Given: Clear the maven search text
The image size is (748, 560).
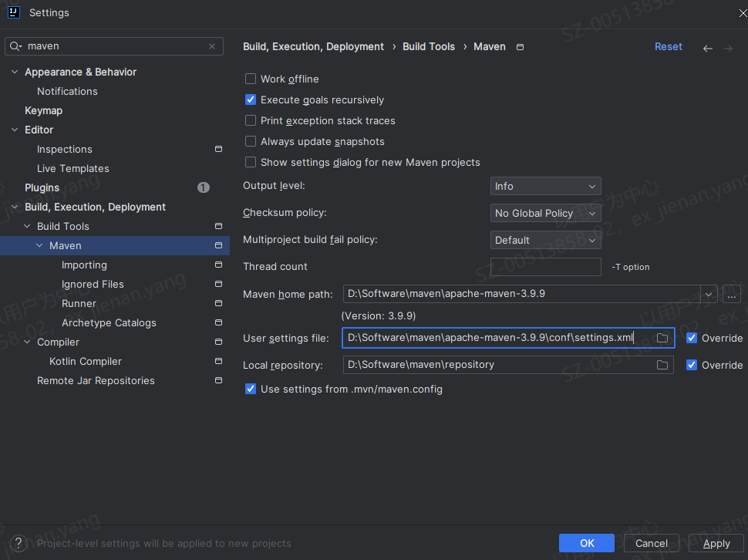Looking at the screenshot, I should 212,46.
